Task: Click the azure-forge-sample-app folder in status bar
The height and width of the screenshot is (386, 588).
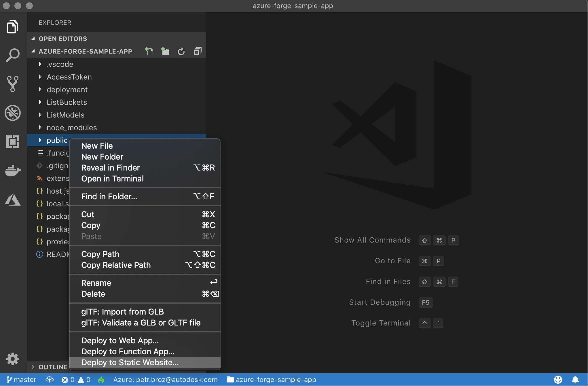Action: tap(271, 380)
